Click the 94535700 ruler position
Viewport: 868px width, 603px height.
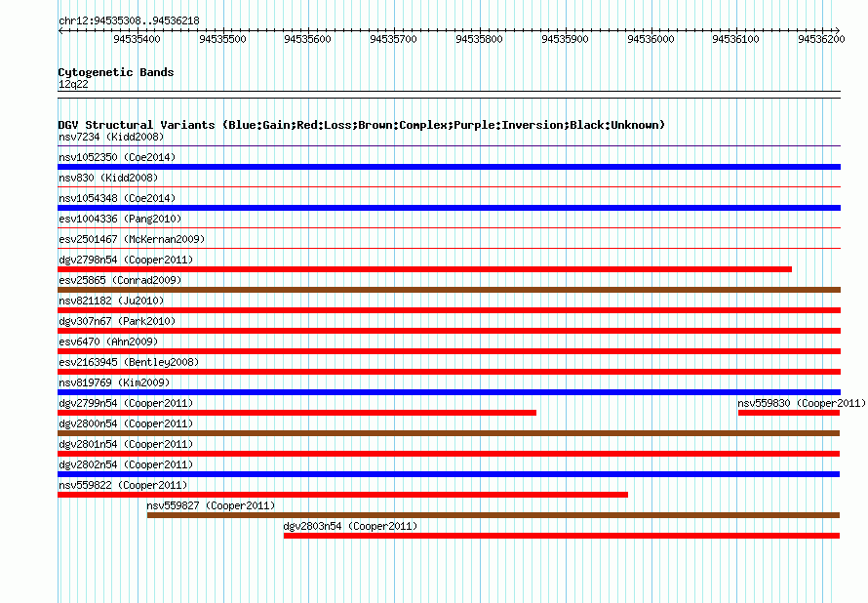[393, 39]
